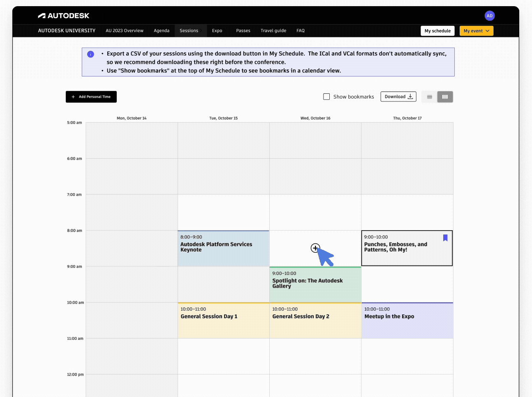Click the 5:00 am time label

coord(74,122)
